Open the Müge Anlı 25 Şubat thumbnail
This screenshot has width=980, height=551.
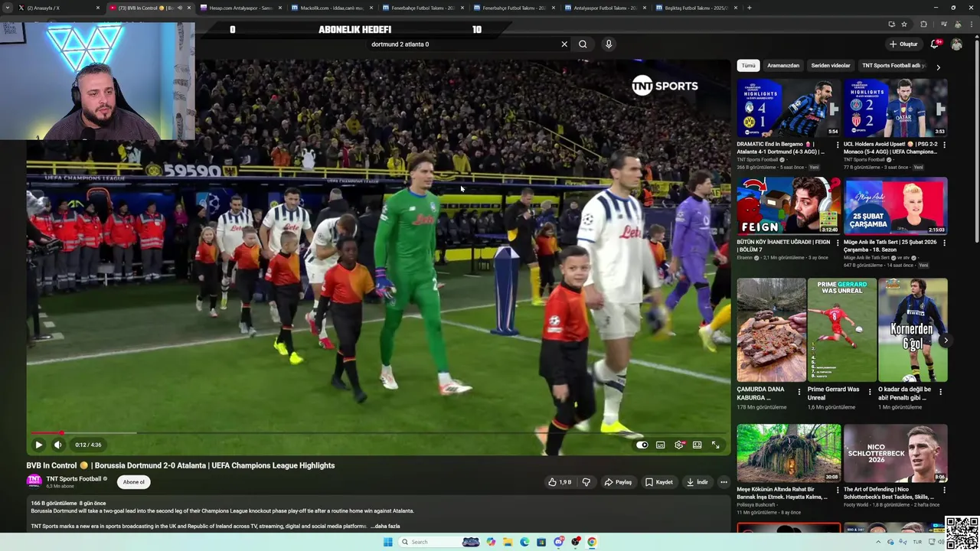[896, 206]
